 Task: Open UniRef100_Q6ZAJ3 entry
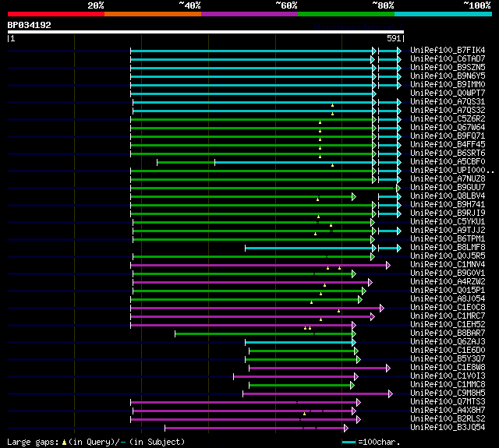[x=448, y=342]
